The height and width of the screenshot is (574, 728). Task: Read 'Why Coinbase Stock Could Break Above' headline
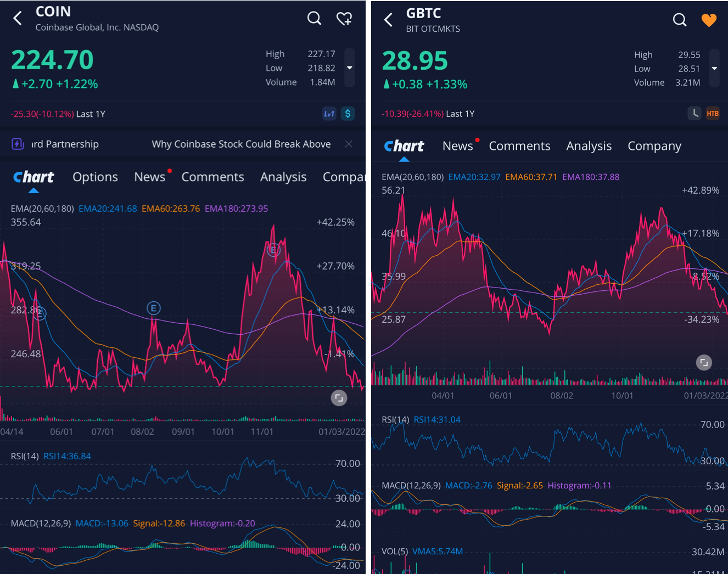point(241,144)
